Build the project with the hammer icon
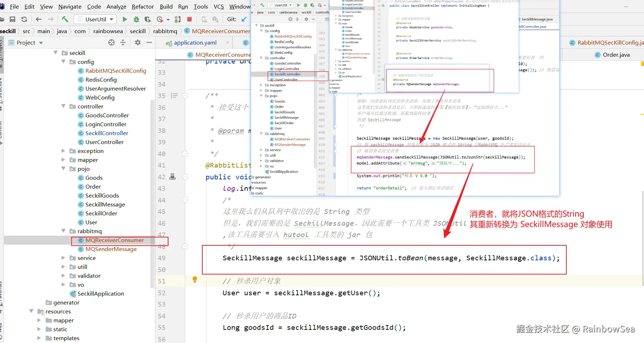The height and width of the screenshot is (343, 644). tap(65, 19)
